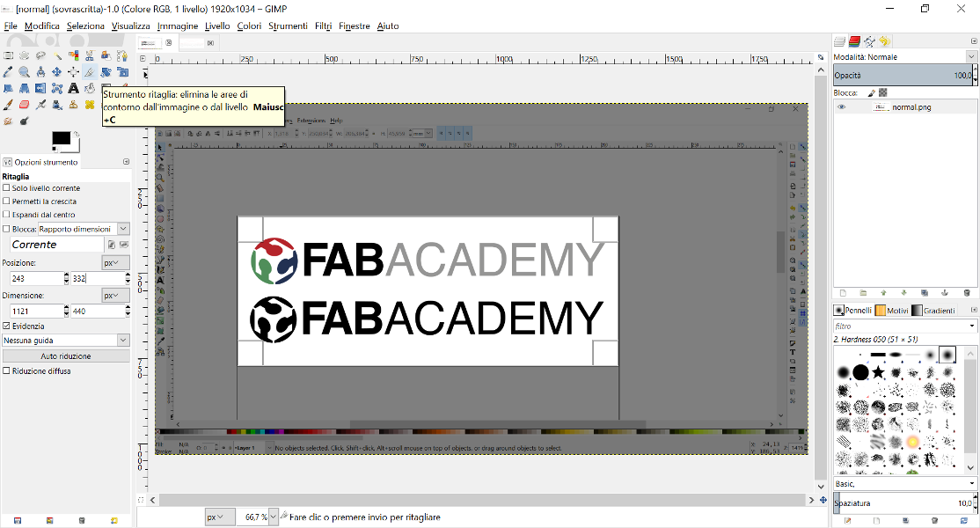This screenshot has height=528, width=980.
Task: Select the Ellipse Select tool
Action: (25, 55)
